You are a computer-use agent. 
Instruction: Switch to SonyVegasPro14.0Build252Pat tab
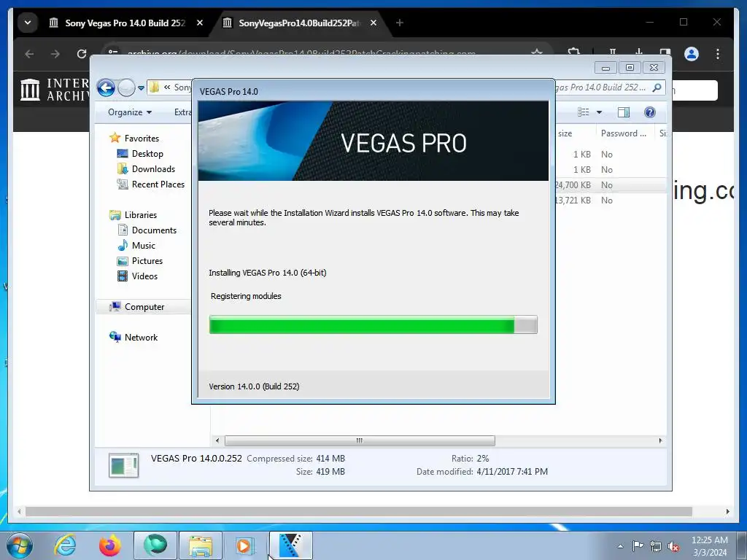tap(299, 23)
